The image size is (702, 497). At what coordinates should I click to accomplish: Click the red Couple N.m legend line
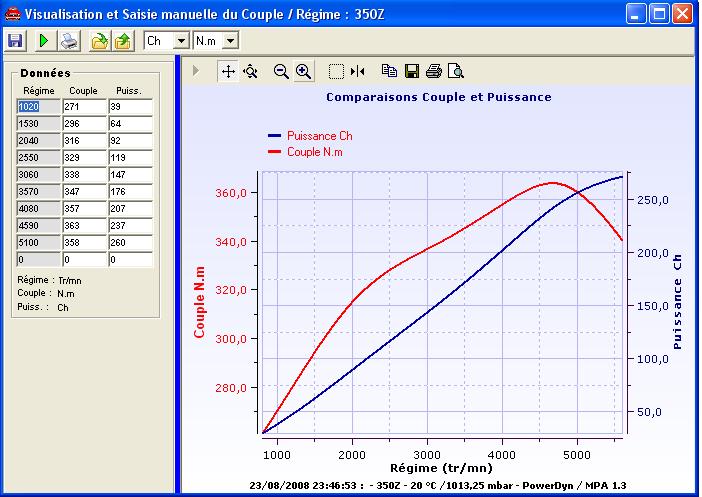click(x=274, y=151)
